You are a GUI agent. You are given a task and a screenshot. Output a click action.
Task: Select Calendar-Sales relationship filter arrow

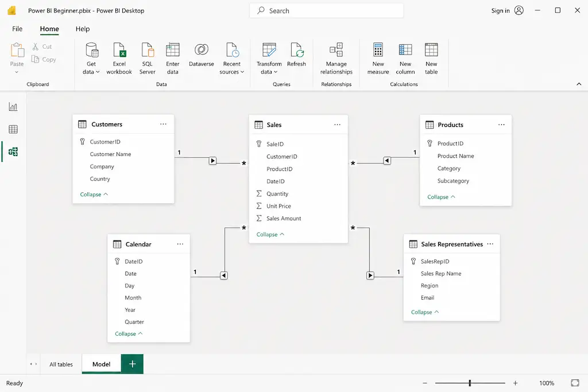pyautogui.click(x=224, y=275)
